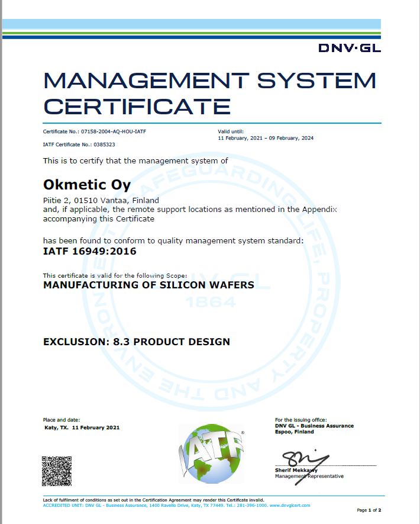
Task: Select address Piitie 2, 01510 Vantaa, Finland
Action: pyautogui.click(x=101, y=201)
